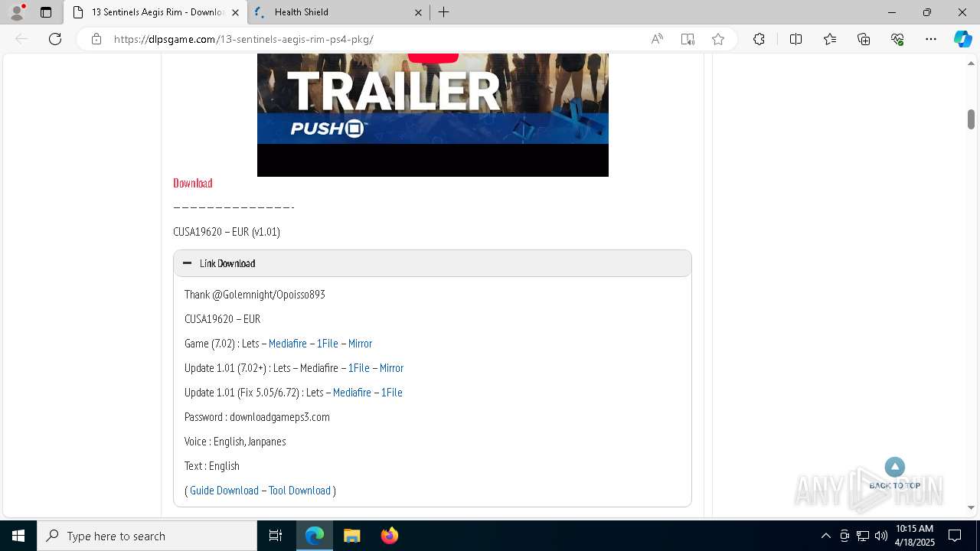
Task: Open Update 1.01 (7.02+) 1File link
Action: (359, 368)
